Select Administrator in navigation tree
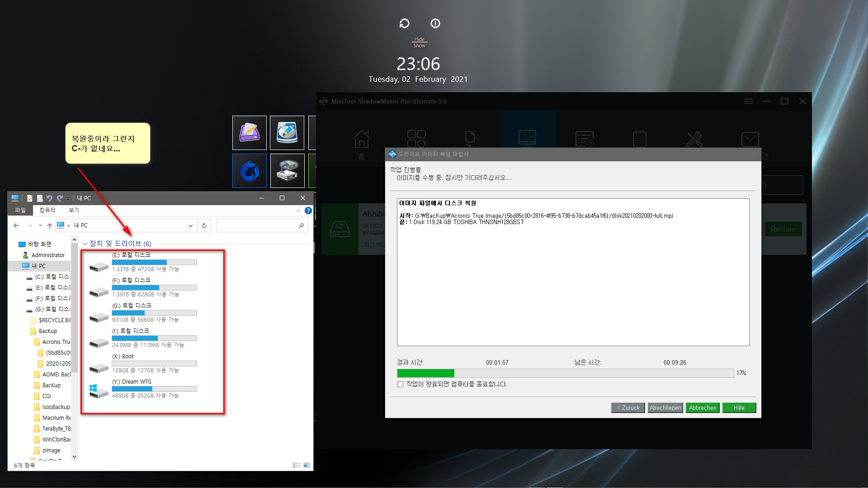Image resolution: width=868 pixels, height=488 pixels. [48, 255]
